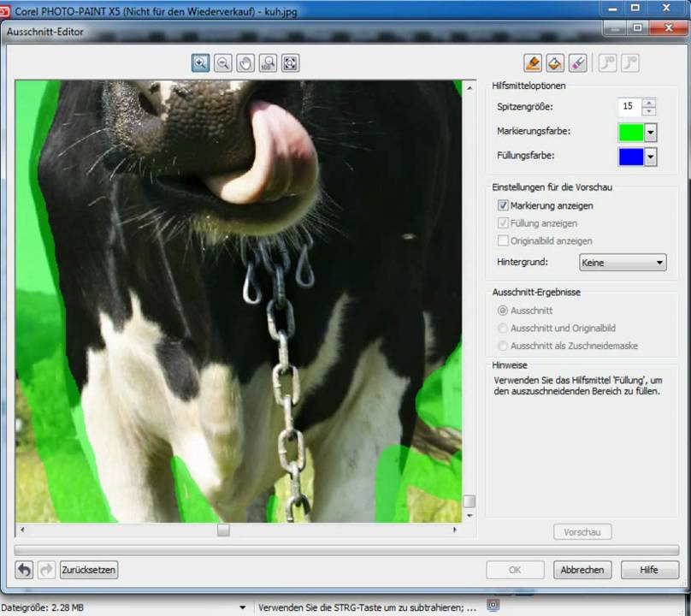Click the Hinweise instruction text
The image size is (691, 616).
click(578, 385)
